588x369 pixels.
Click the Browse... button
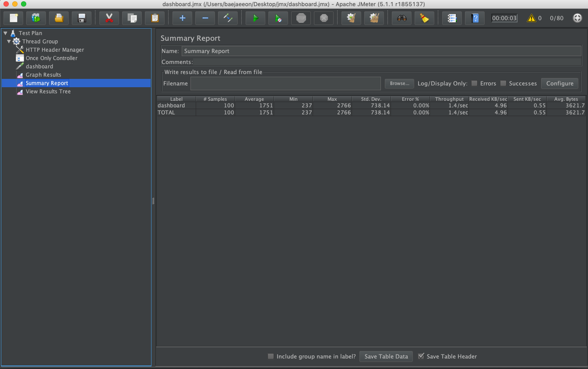click(399, 83)
